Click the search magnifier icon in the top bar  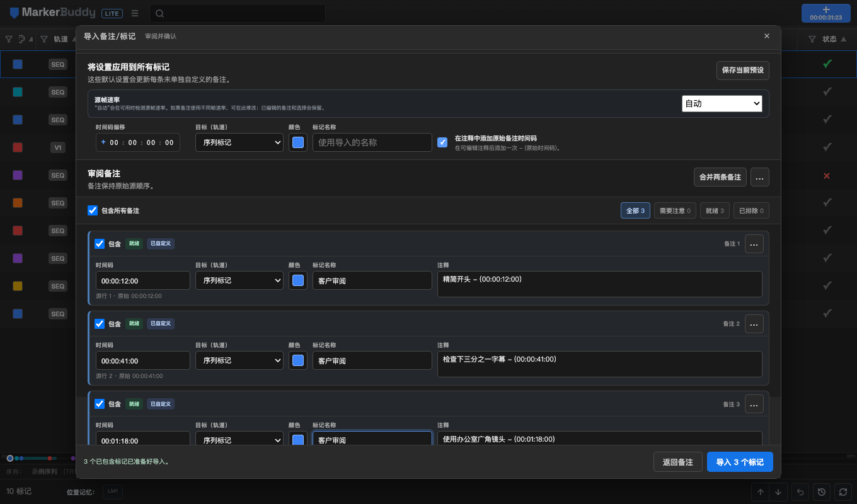pyautogui.click(x=160, y=14)
